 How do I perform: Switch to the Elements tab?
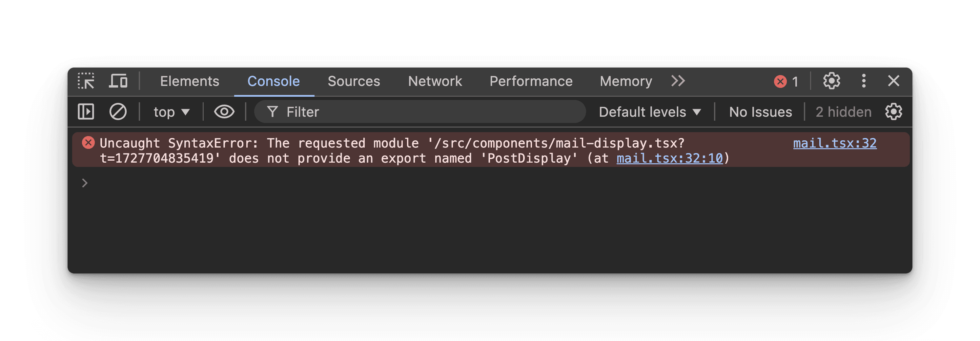point(190,81)
